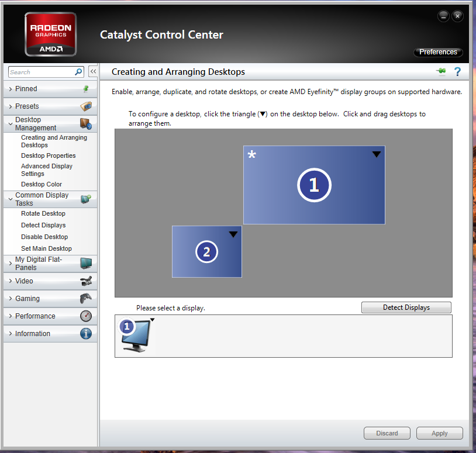Open the desktop 1 triangle menu

click(377, 154)
